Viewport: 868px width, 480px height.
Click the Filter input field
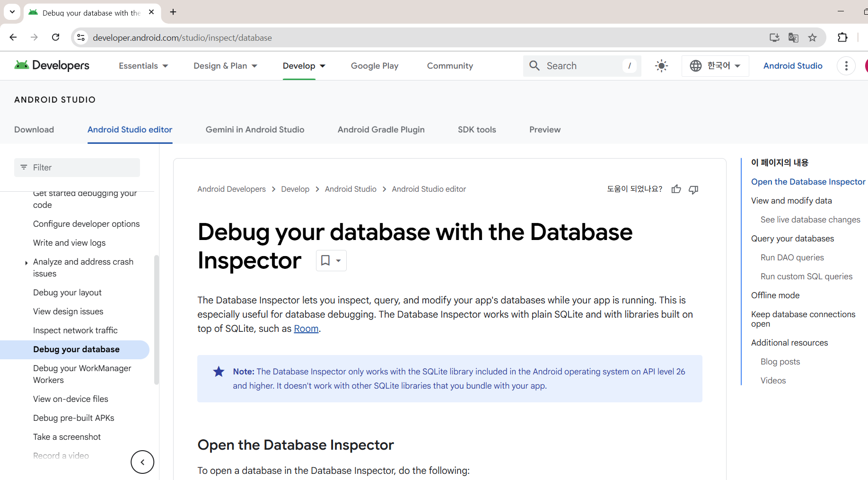[77, 168]
